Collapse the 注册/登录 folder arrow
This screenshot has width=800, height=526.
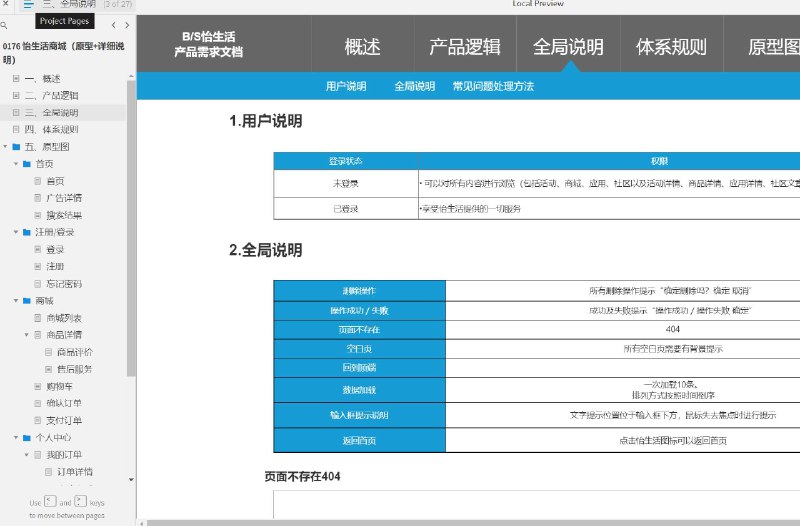(x=16, y=232)
